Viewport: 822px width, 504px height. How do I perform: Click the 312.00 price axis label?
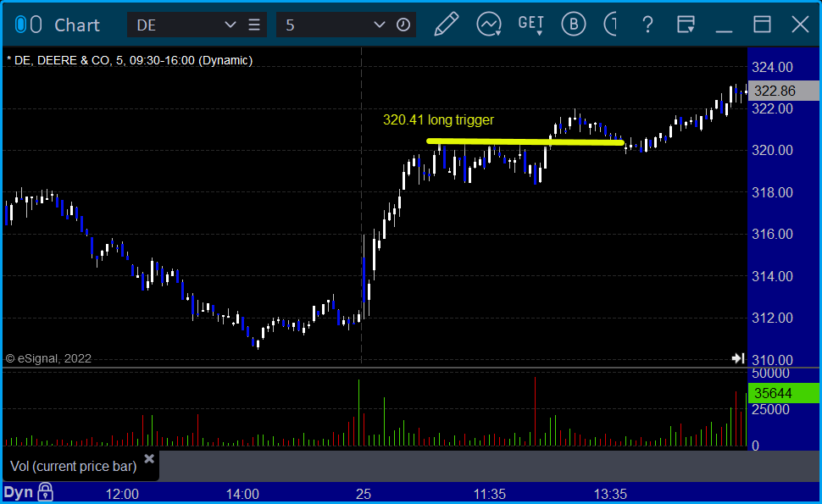pyautogui.click(x=772, y=318)
